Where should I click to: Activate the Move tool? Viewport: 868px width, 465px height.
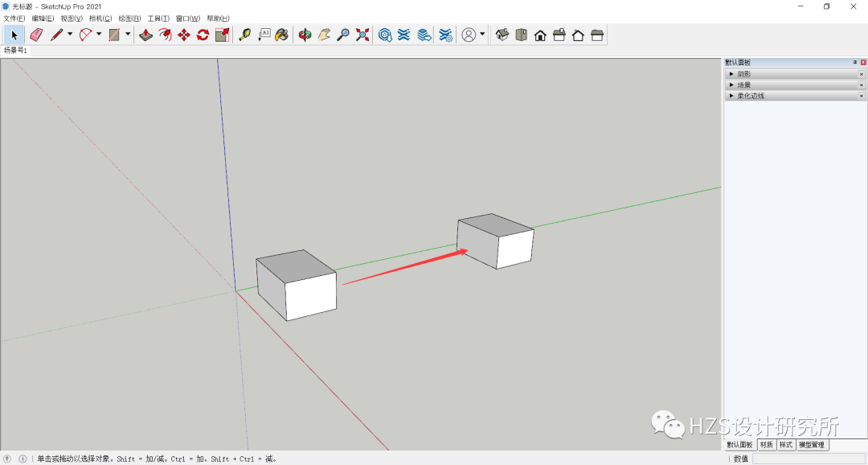click(185, 35)
